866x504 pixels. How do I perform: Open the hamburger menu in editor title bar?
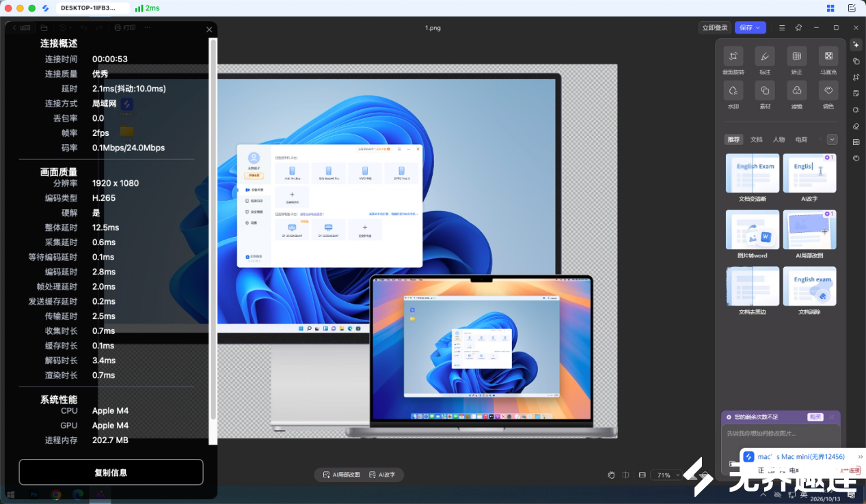point(782,27)
